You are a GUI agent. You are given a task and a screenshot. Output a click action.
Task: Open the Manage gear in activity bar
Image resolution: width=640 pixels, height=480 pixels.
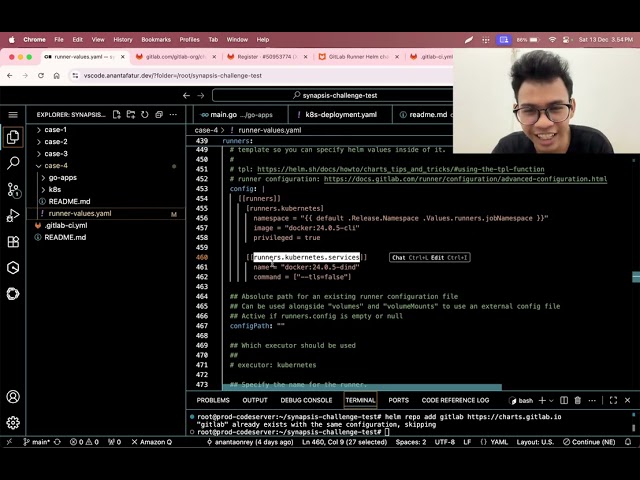(13, 422)
